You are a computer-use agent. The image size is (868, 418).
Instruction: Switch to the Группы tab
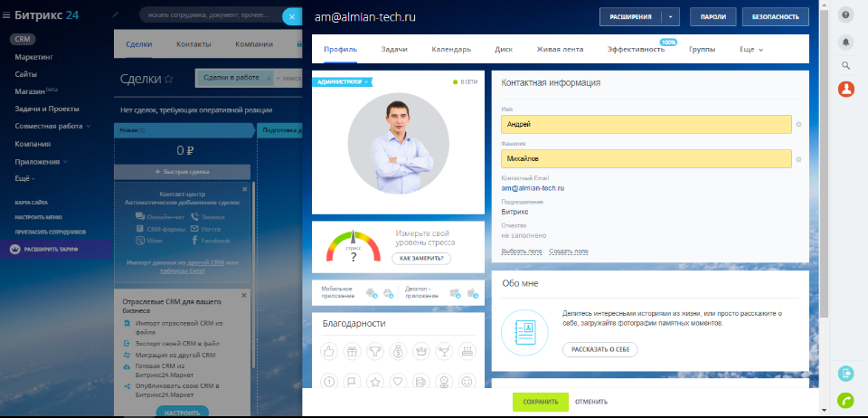(x=702, y=49)
